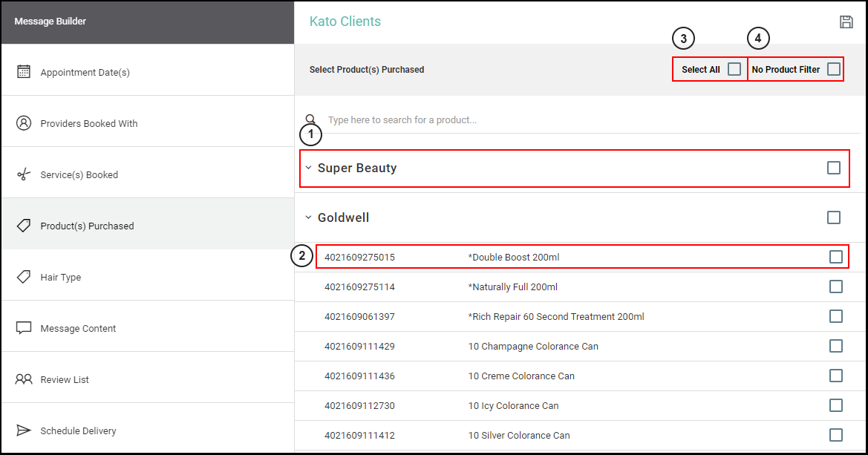Click the Service(s) Booked scissors icon
This screenshot has height=455, width=868.
click(24, 174)
